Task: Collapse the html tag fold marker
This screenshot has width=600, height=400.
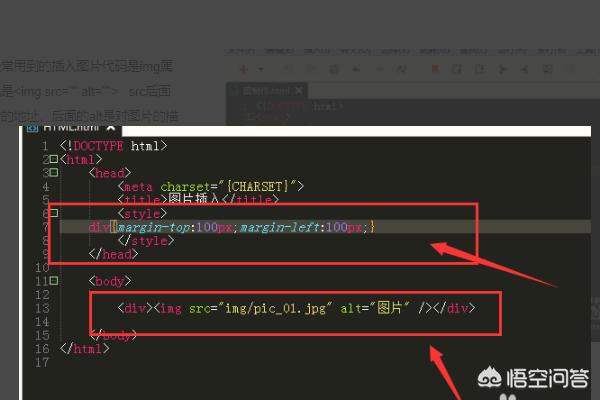Action: coord(54,160)
